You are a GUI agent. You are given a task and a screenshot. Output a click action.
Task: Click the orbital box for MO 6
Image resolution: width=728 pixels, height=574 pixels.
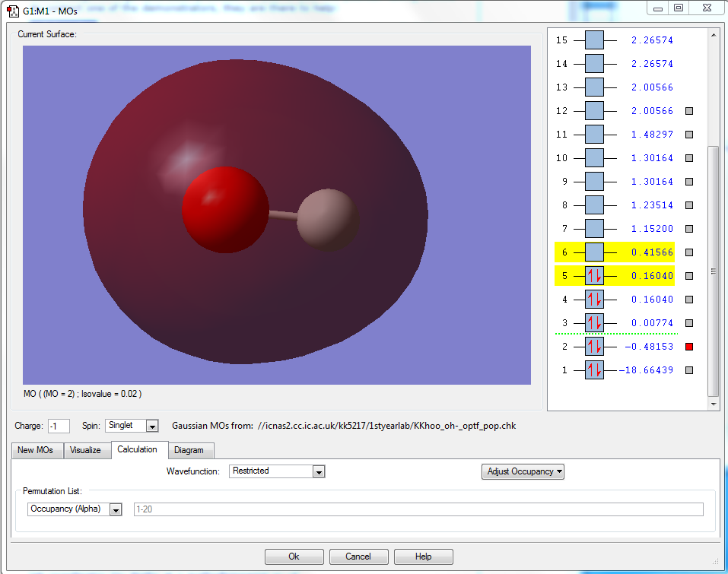(594, 252)
